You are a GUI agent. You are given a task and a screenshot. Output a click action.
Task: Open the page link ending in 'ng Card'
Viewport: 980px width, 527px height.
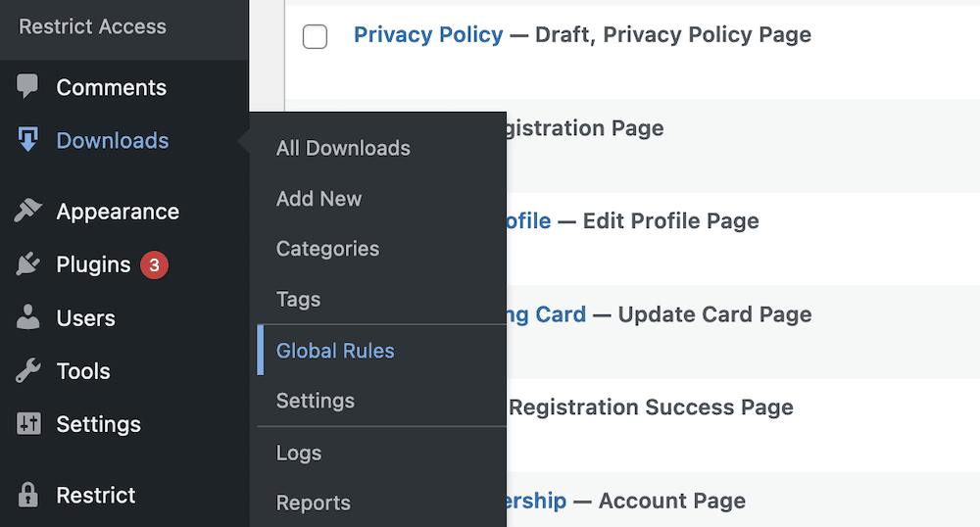coord(546,314)
